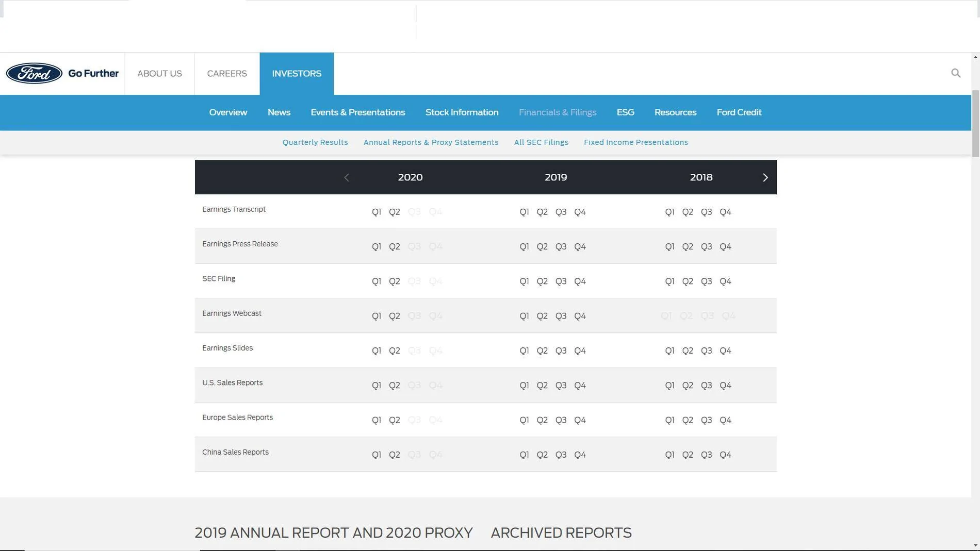Open 2019 Q4 U.S. Sales Reports
980x551 pixels.
tap(580, 386)
